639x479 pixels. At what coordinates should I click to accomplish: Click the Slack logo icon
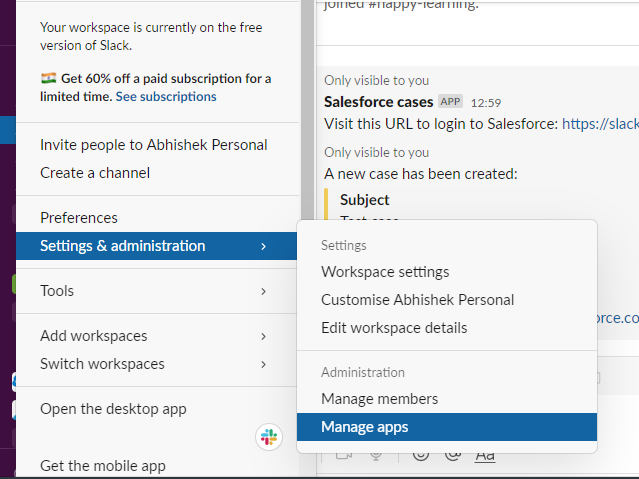[269, 437]
